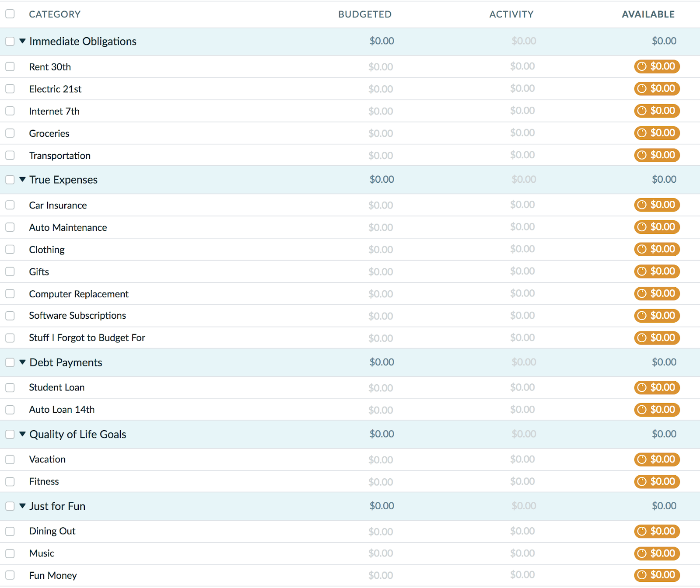Click the Stuff I Forgot available pill
This screenshot has width=700, height=588.
click(657, 338)
